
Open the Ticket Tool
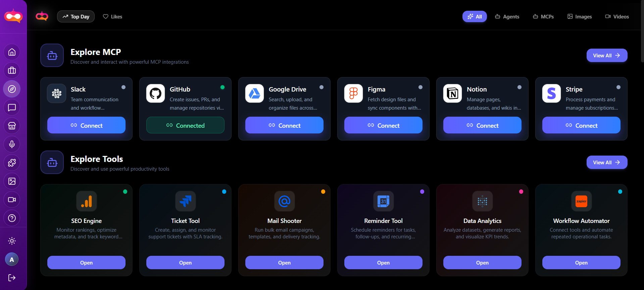[185, 263]
